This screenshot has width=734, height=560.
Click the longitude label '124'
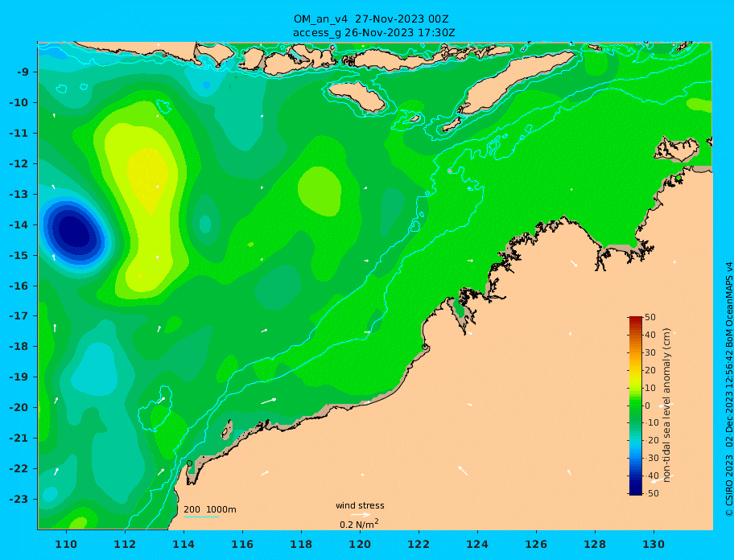[x=477, y=544]
